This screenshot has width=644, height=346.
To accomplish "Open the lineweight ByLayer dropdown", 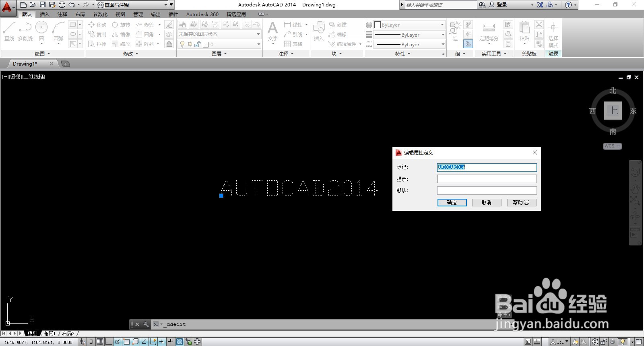I will 409,35.
